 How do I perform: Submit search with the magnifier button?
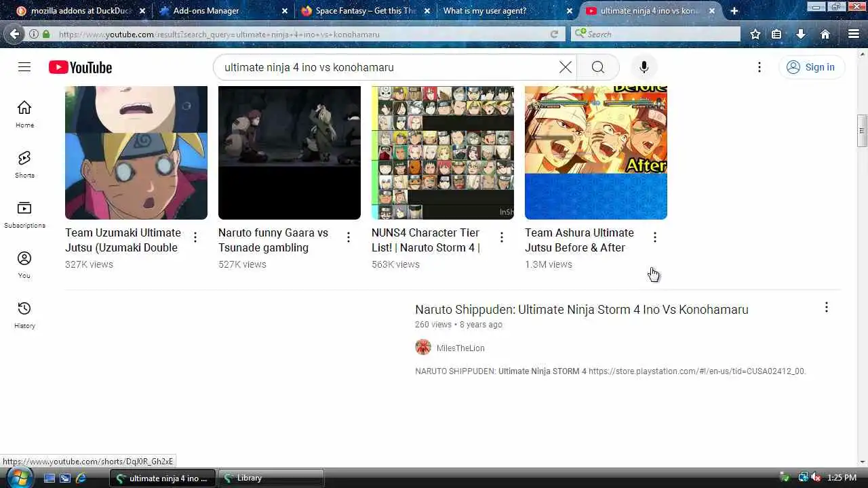[x=597, y=67]
